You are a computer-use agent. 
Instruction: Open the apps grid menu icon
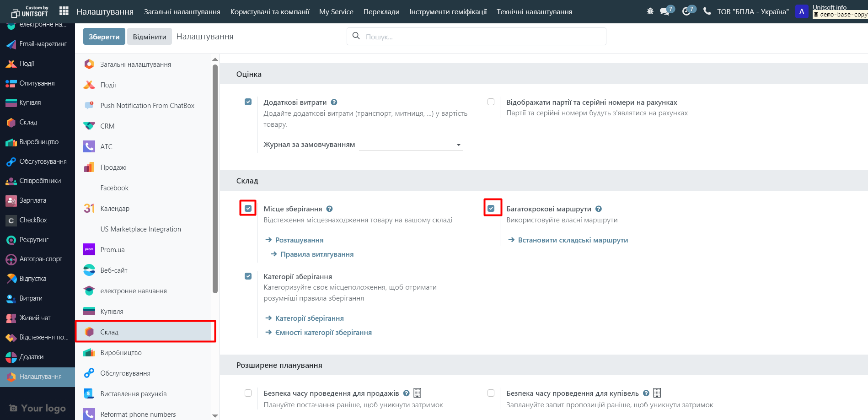coord(64,11)
